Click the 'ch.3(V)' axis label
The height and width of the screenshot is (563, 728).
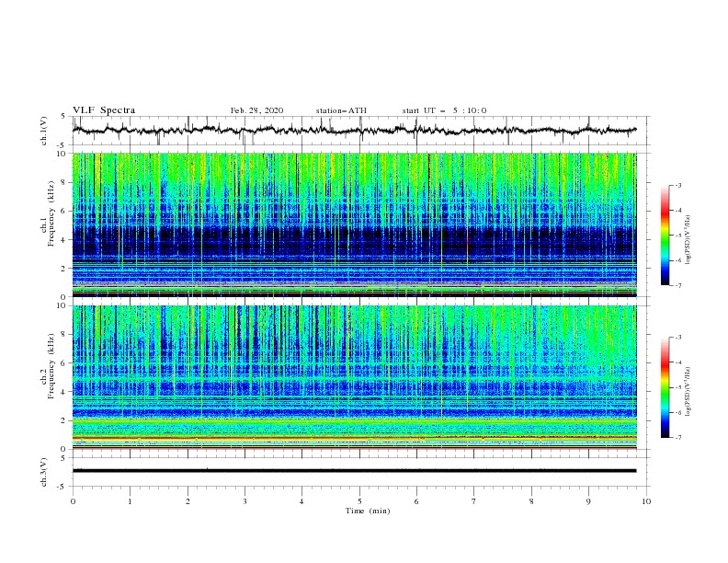tap(44, 472)
